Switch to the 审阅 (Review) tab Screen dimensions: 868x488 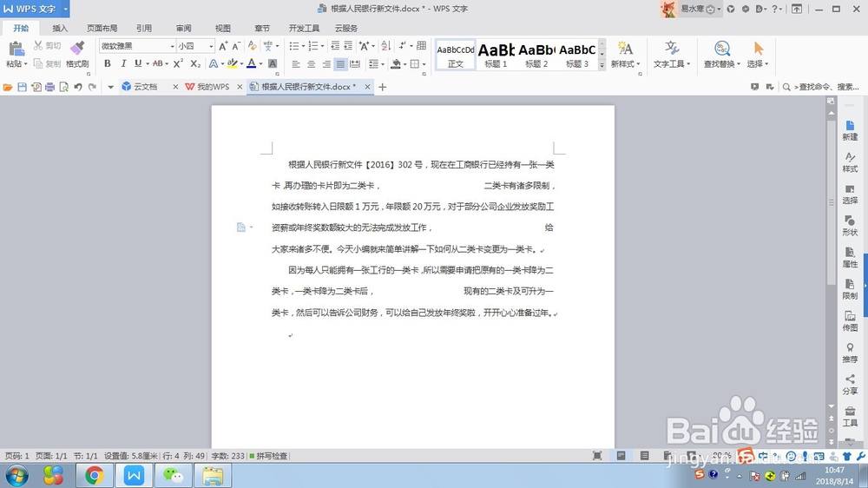(183, 29)
